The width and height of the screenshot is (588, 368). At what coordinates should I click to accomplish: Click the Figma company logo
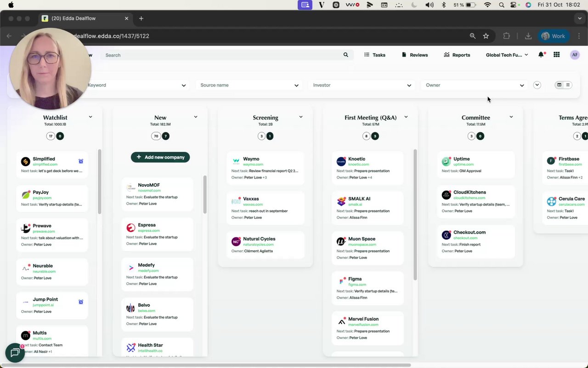point(341,282)
